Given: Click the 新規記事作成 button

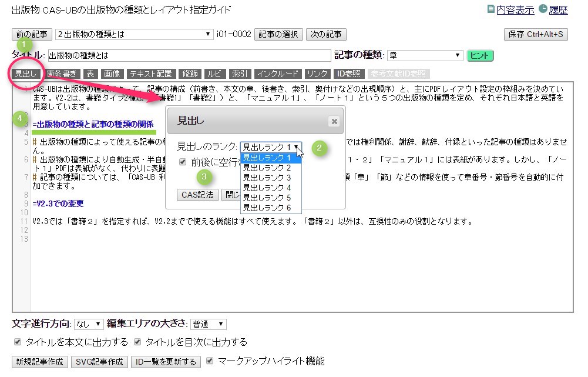Looking at the screenshot, I should tap(40, 362).
